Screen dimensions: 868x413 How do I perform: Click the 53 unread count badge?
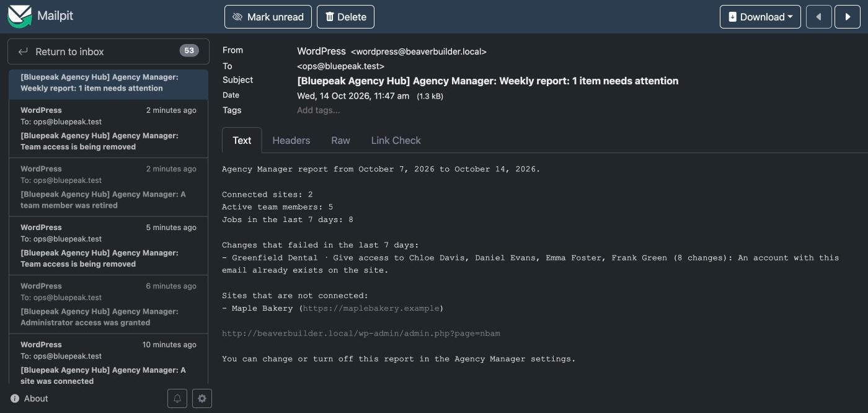point(189,51)
